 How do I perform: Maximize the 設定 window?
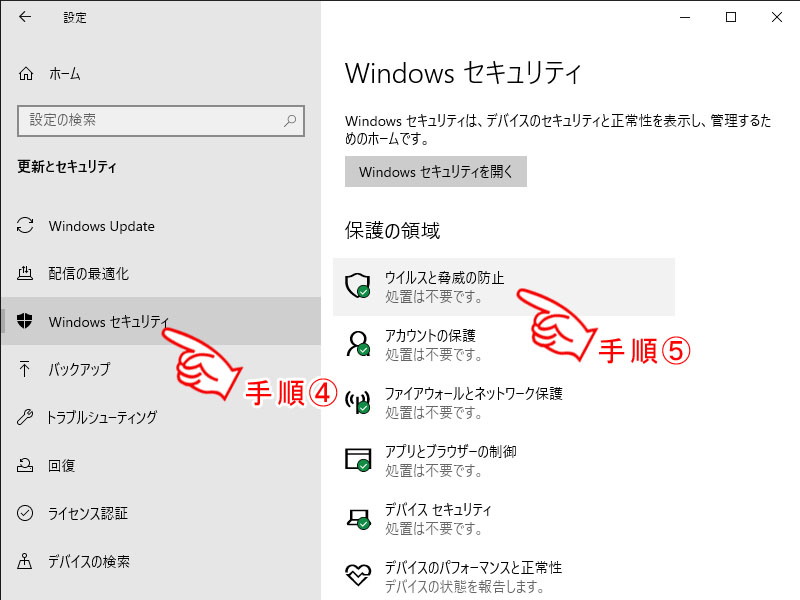click(x=731, y=17)
